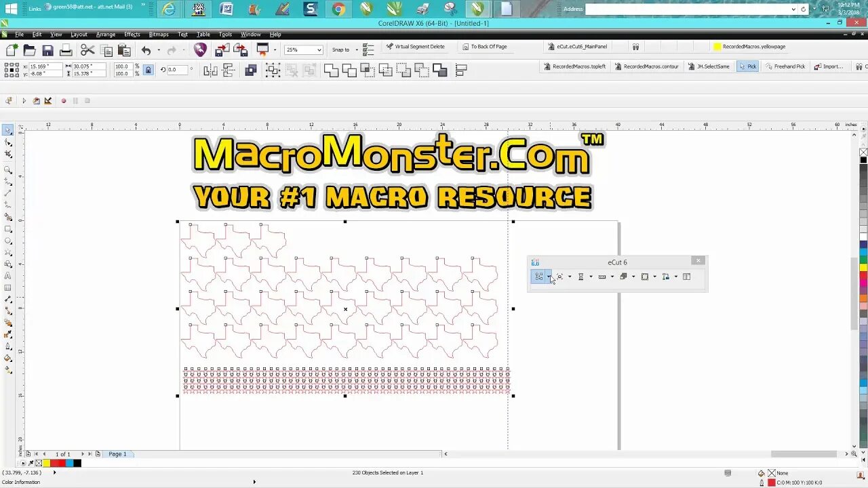The width and height of the screenshot is (868, 488).
Task: Select the Rectangle tool in toolbox
Action: click(8, 228)
